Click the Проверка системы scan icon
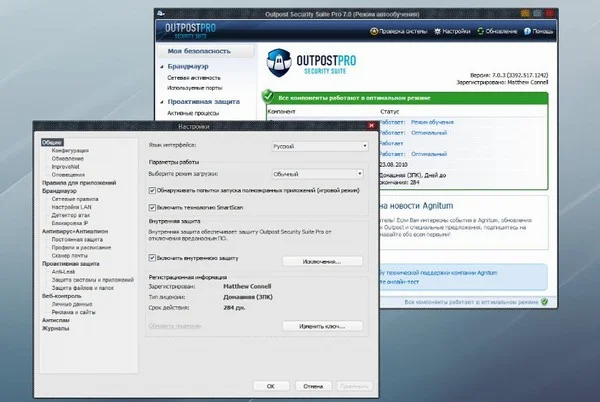 coord(374,31)
